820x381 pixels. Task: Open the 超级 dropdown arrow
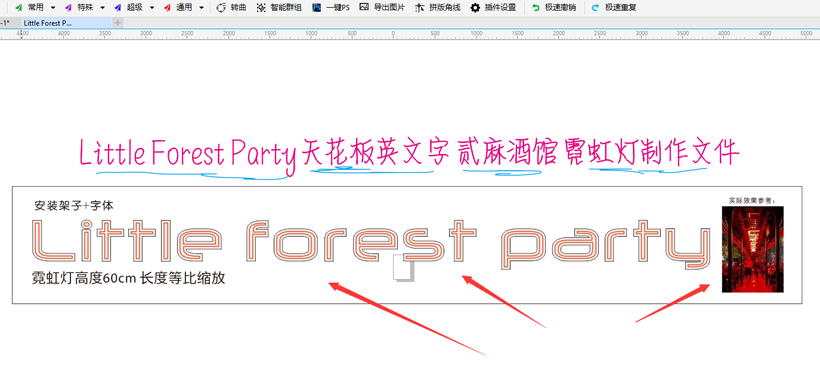(x=152, y=8)
